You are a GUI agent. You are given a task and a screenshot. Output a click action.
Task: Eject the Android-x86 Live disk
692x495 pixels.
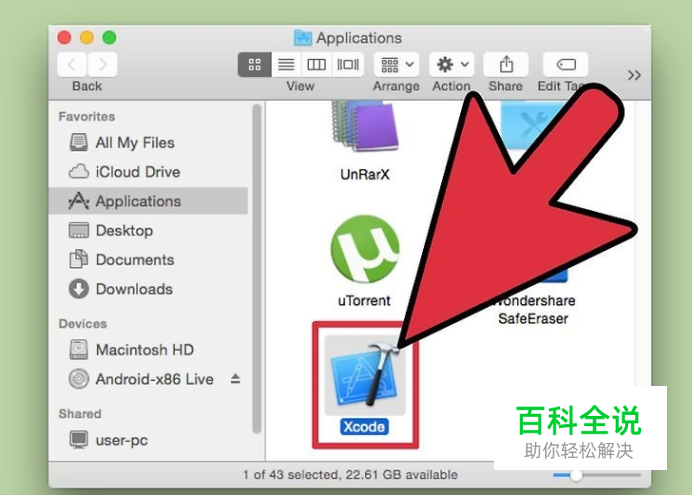(x=236, y=379)
